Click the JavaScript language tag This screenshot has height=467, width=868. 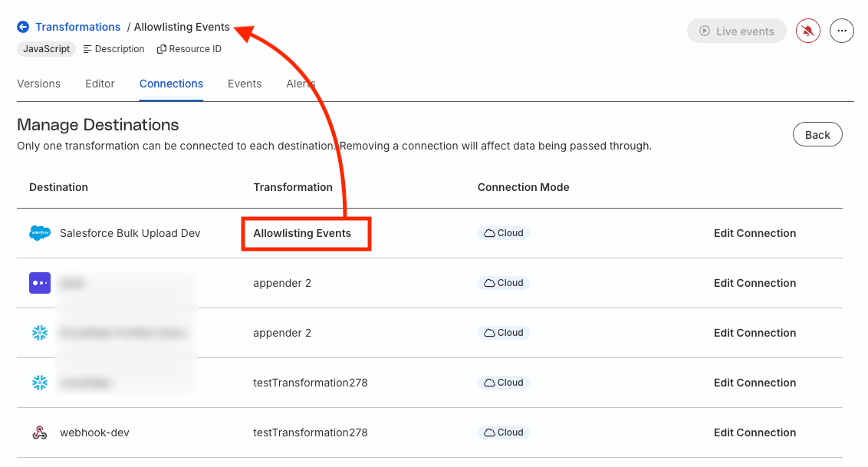coord(47,49)
